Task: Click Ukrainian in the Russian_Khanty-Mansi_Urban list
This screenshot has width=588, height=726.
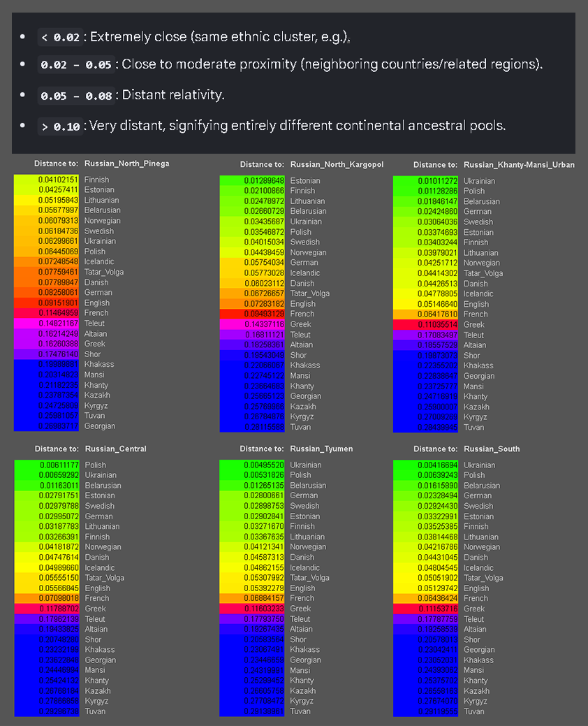Action: tap(479, 181)
